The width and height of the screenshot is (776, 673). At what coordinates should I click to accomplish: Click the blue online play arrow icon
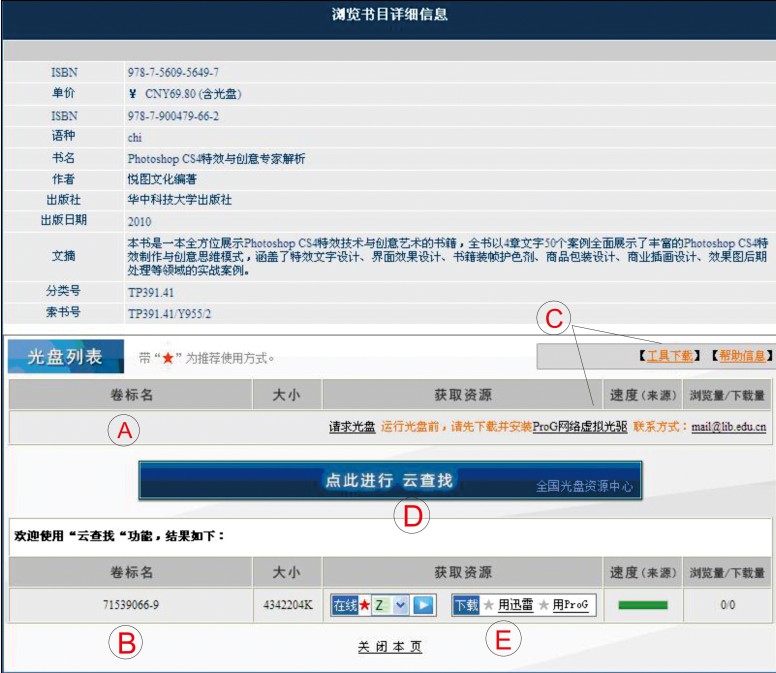point(423,605)
